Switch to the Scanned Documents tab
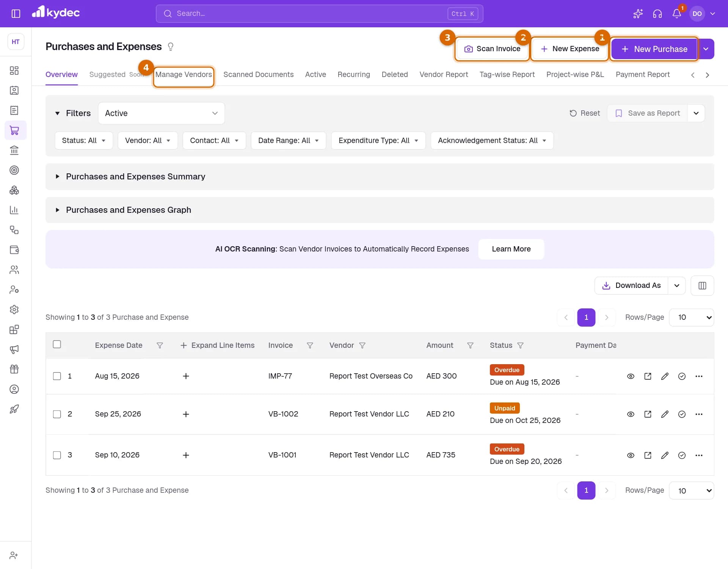This screenshot has height=569, width=728. [258, 75]
